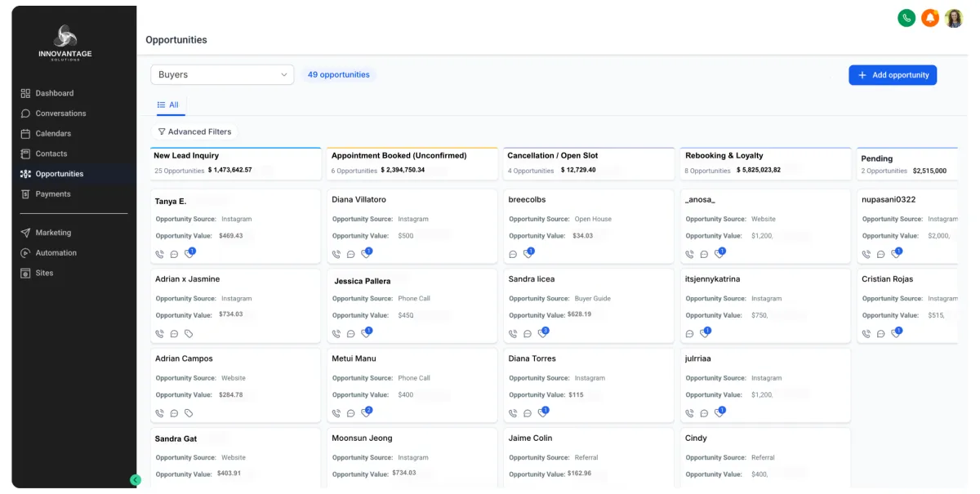Open the orange notifications bell
The image size is (980, 494).
[929, 18]
